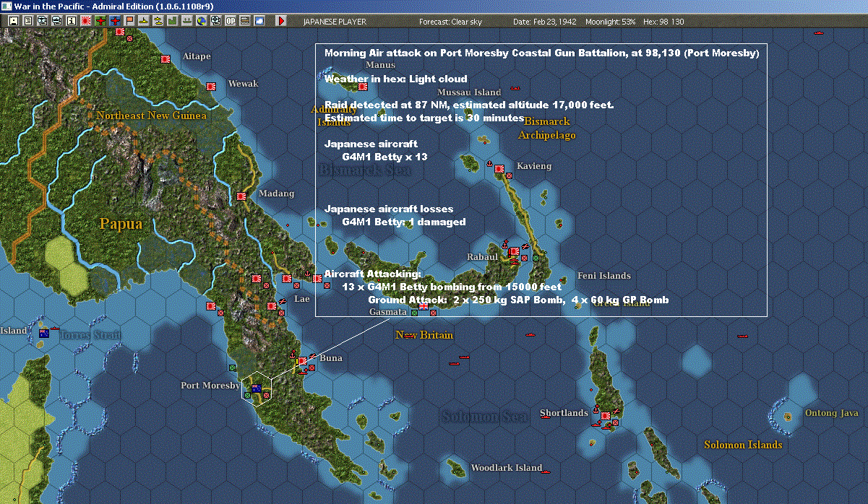The image size is (868, 504).
Task: Select red airplane on green background icon
Action: pyautogui.click(x=100, y=21)
